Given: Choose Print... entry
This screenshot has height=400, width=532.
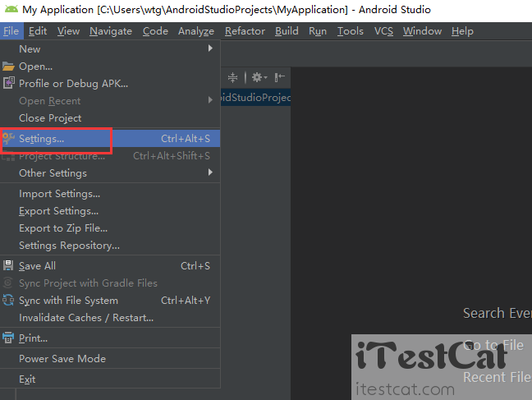Looking at the screenshot, I should point(110,338).
